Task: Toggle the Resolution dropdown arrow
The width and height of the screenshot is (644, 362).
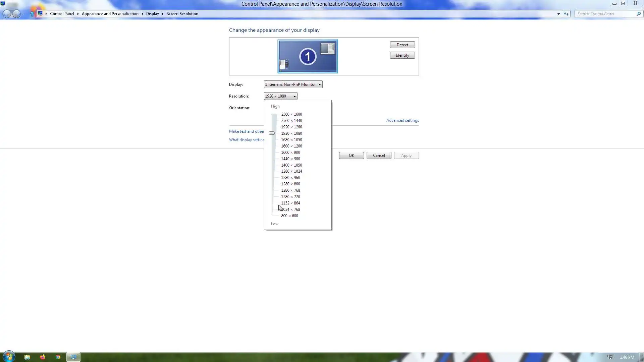Action: (x=294, y=96)
